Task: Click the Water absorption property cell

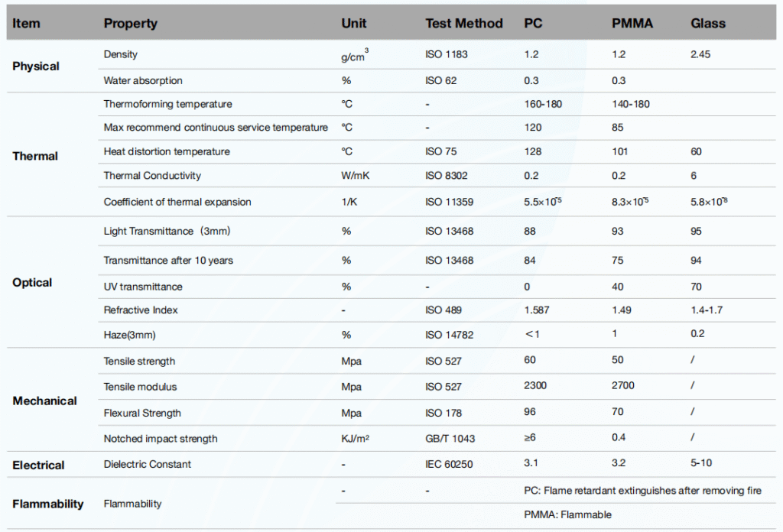Action: [143, 81]
